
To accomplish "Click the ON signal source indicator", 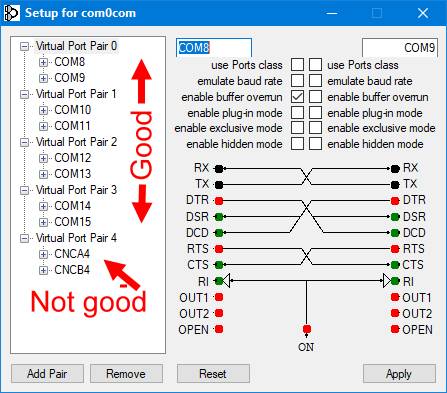I will point(307,329).
